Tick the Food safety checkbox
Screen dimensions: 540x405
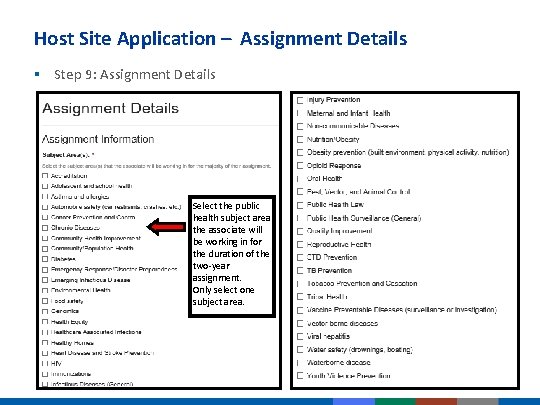point(45,301)
